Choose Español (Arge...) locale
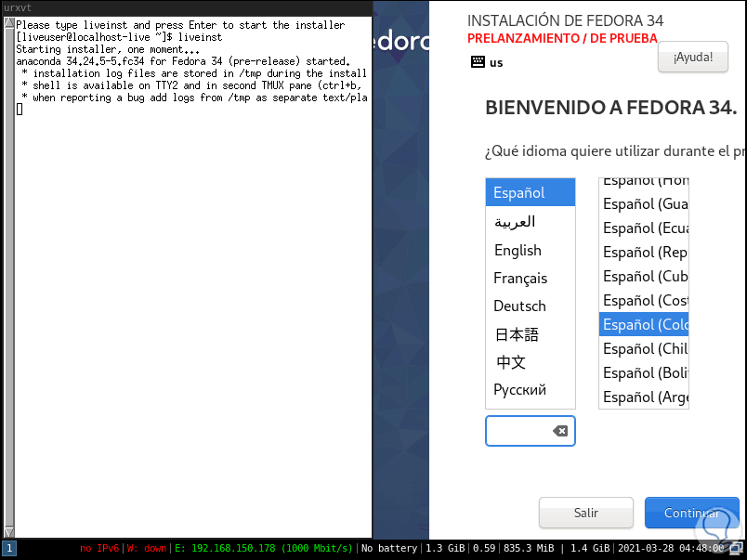Screen dimensions: 747x560 [644, 397]
